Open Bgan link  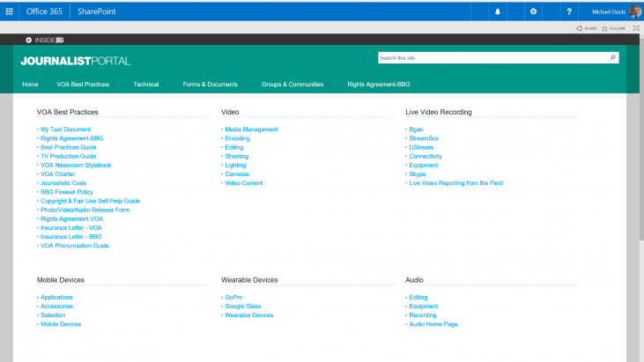pyautogui.click(x=416, y=129)
